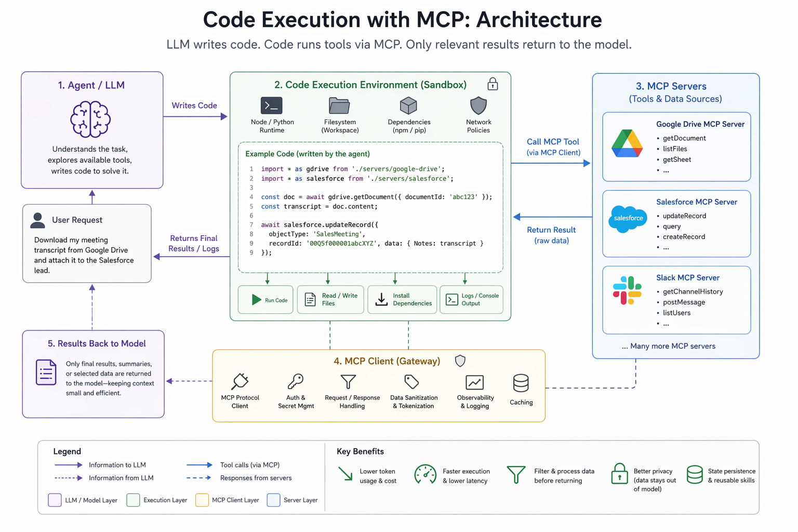Click the "getSheet" tool entry

(x=677, y=159)
